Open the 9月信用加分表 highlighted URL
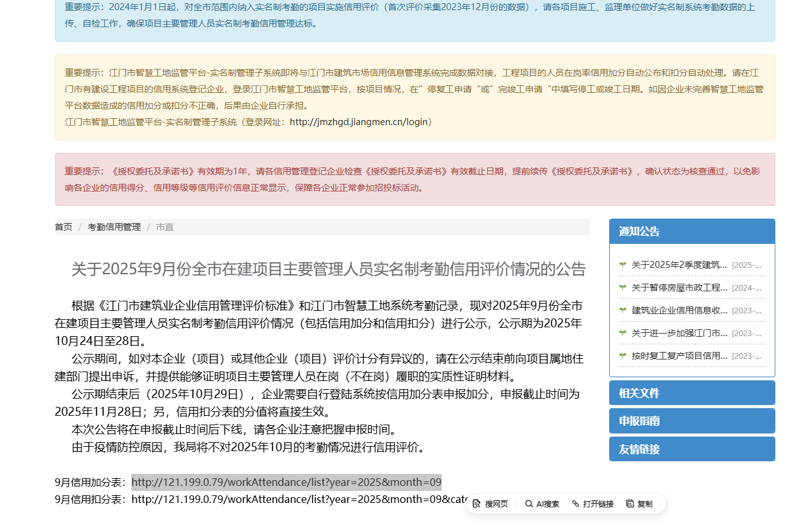The width and height of the screenshot is (812, 532). 286,483
